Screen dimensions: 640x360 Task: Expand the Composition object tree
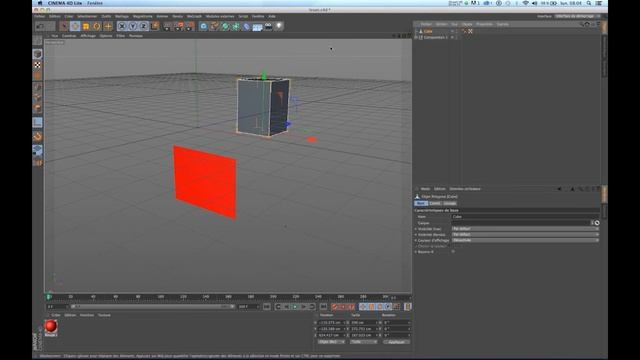tap(416, 38)
